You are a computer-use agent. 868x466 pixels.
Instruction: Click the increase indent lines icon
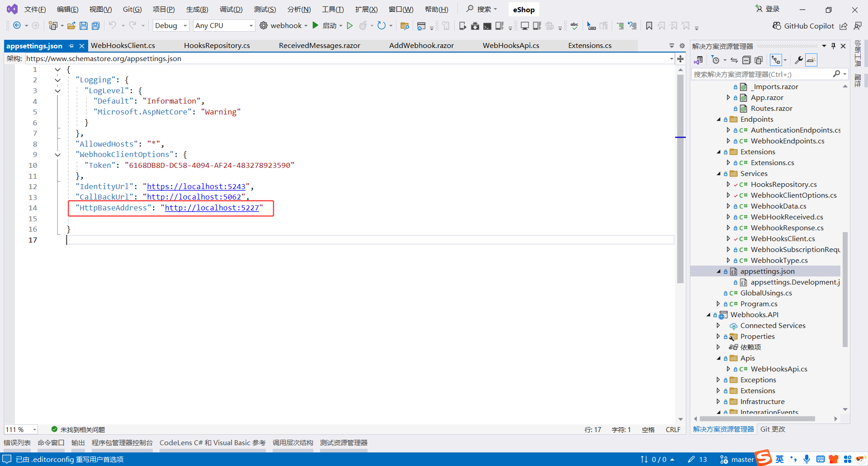[x=620, y=26]
